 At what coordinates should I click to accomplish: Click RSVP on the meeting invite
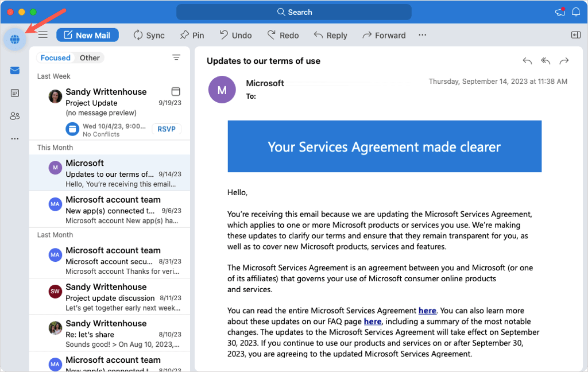167,129
